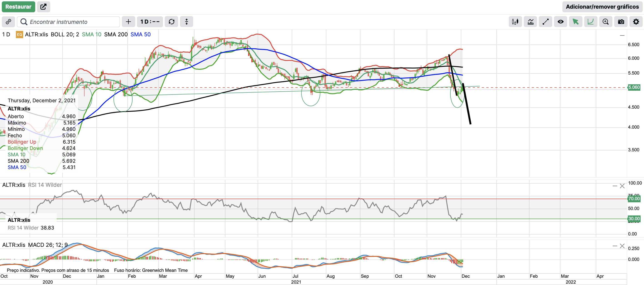Viewport: 644px width, 285px height.
Task: Open the technical indicators menu
Action: pyautogui.click(x=530, y=22)
